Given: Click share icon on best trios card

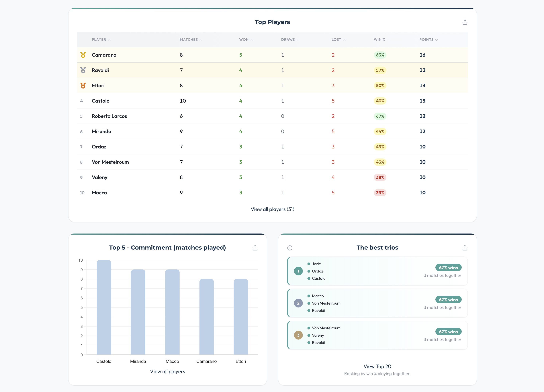Looking at the screenshot, I should (465, 248).
